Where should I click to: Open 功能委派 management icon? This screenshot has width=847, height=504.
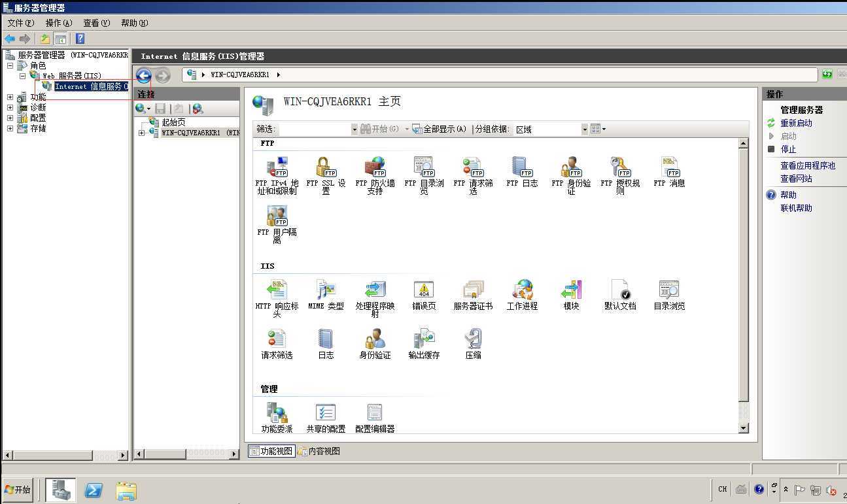[x=277, y=417]
